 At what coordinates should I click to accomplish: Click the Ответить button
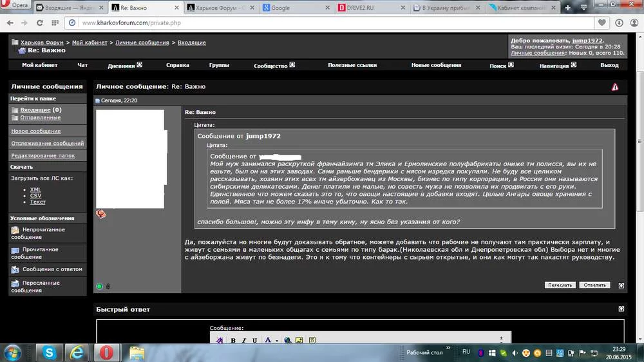click(594, 285)
